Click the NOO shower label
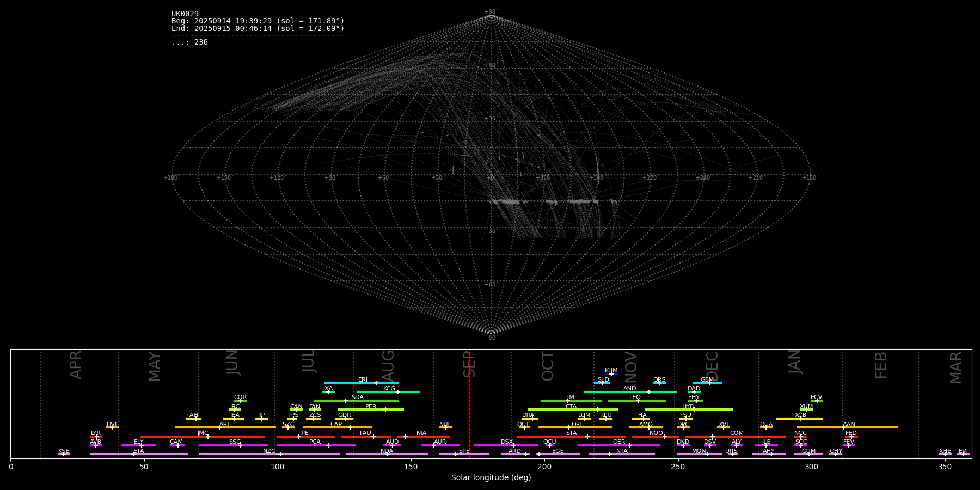Screen dimensions: 980x490 [x=657, y=433]
